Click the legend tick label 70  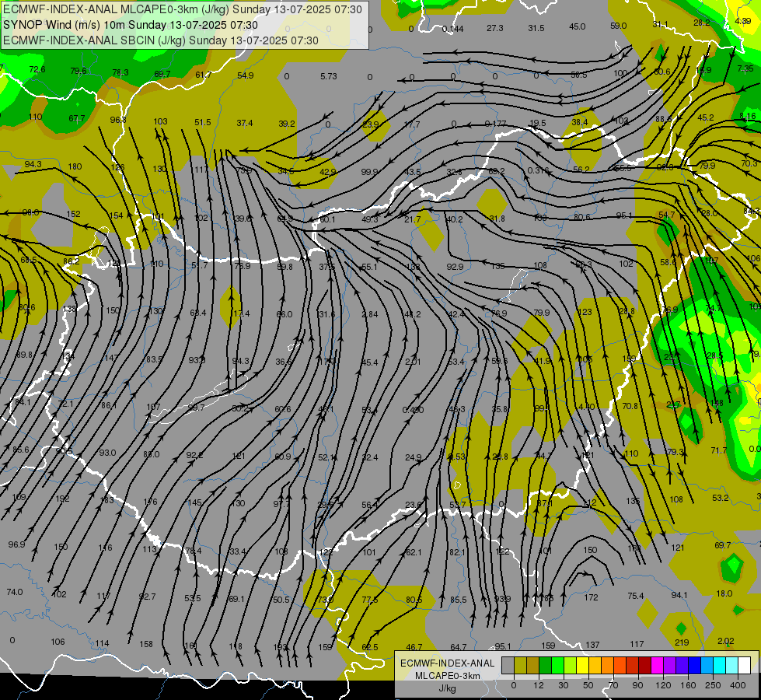613,685
